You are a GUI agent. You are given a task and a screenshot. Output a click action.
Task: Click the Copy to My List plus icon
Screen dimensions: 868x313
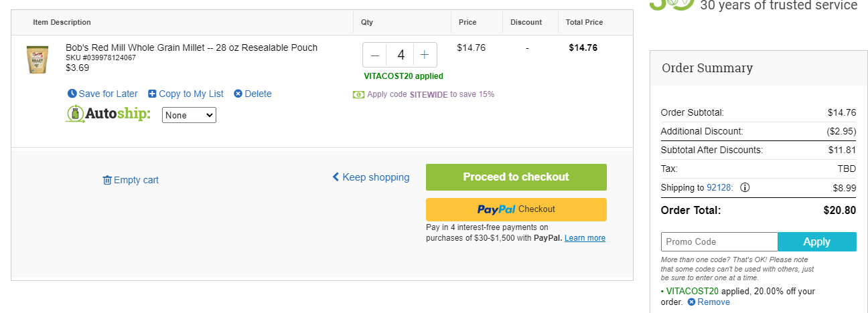coord(152,94)
